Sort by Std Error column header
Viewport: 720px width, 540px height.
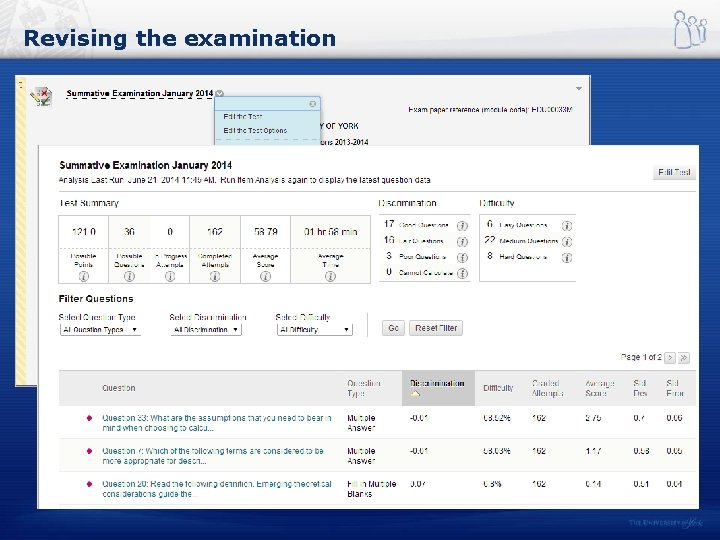point(675,388)
